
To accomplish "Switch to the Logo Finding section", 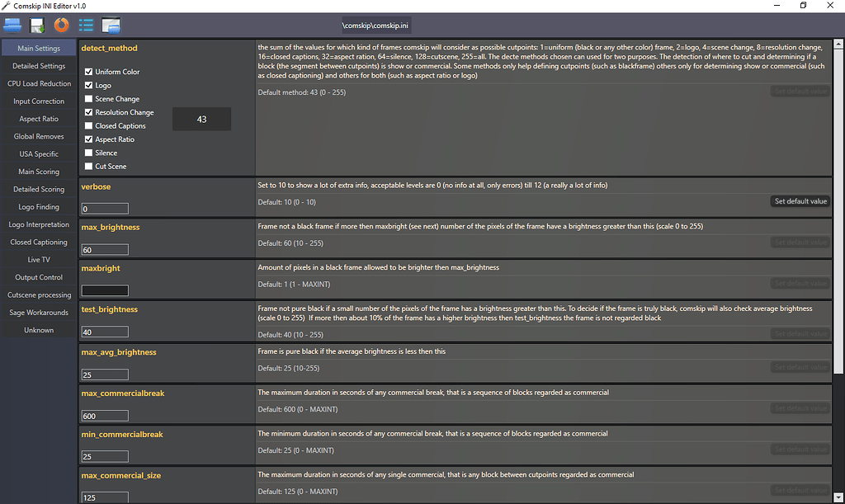I will point(39,207).
